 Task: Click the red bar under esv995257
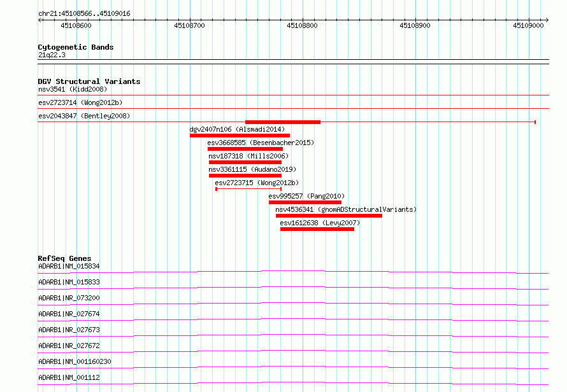tap(305, 202)
